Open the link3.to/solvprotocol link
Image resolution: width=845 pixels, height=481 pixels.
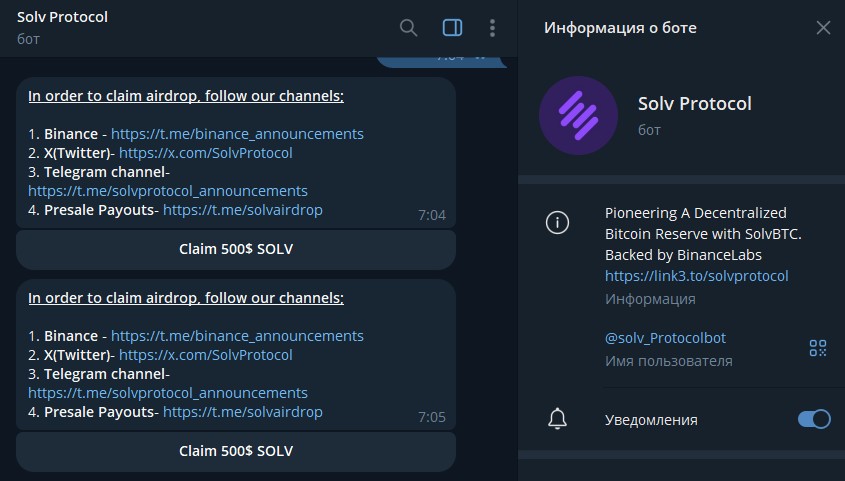[696, 276]
